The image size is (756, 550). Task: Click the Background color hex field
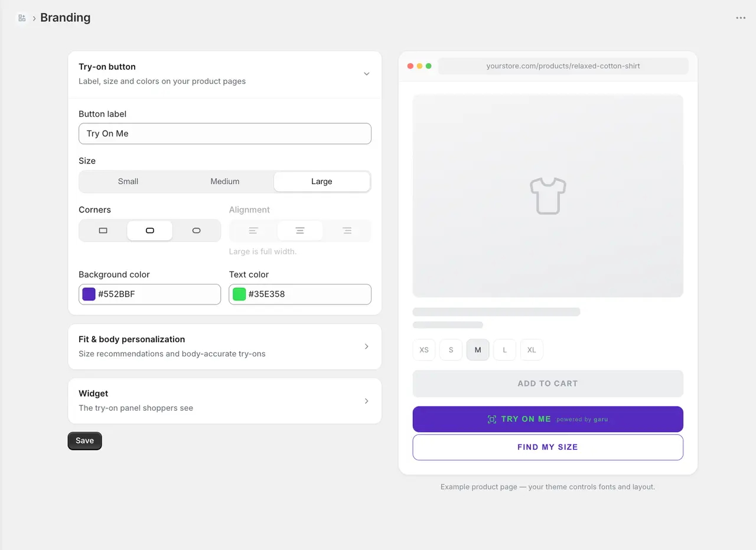(150, 294)
